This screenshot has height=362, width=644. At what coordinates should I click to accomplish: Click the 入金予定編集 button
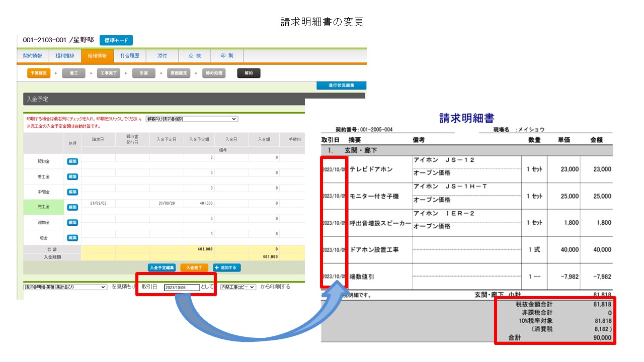[162, 267]
